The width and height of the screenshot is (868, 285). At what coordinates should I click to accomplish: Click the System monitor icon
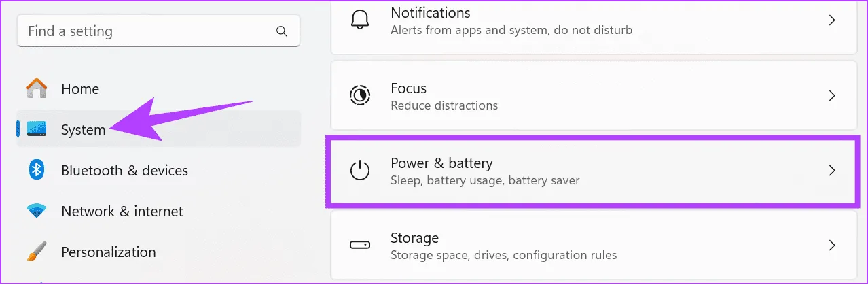[37, 129]
